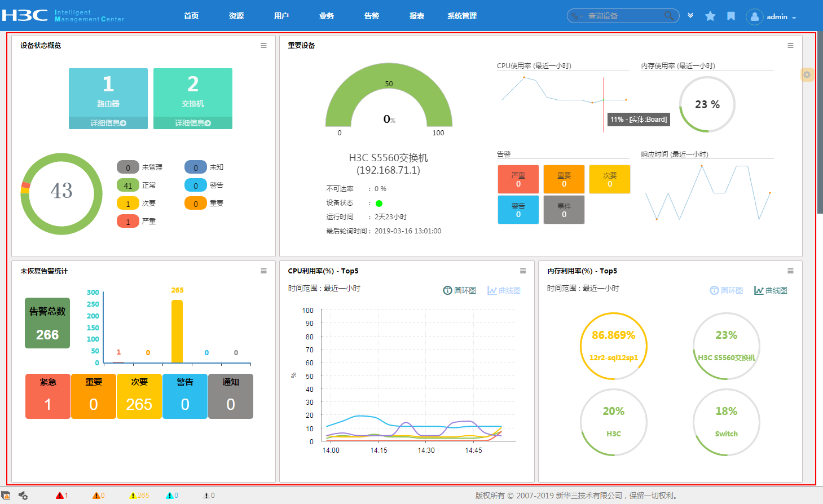Expand the double-chevron advanced search arrow
The height and width of the screenshot is (504, 823).
690,16
